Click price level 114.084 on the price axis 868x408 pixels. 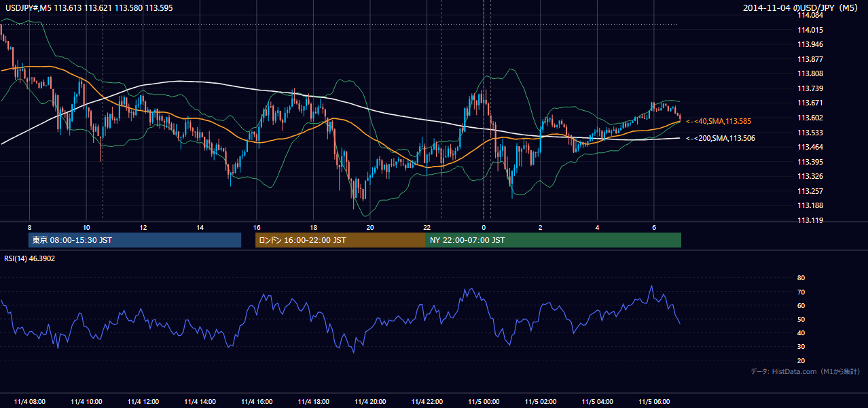(810, 15)
